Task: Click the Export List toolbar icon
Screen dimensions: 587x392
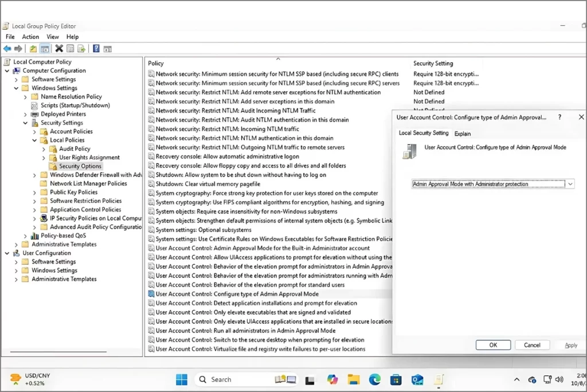Action: tap(81, 49)
